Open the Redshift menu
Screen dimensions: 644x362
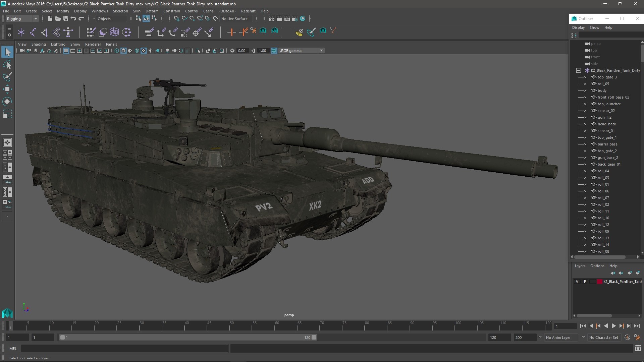pyautogui.click(x=248, y=11)
